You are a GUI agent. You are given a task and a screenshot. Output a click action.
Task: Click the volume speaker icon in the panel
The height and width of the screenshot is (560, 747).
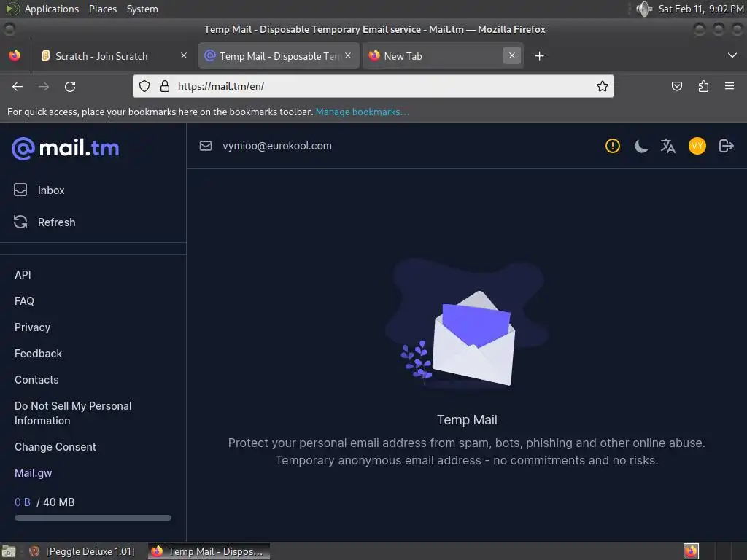point(644,9)
